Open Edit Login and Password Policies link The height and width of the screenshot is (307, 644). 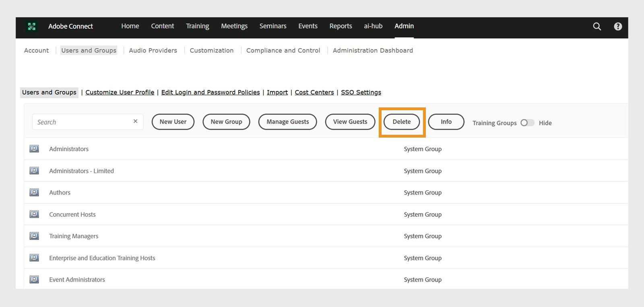tap(211, 92)
